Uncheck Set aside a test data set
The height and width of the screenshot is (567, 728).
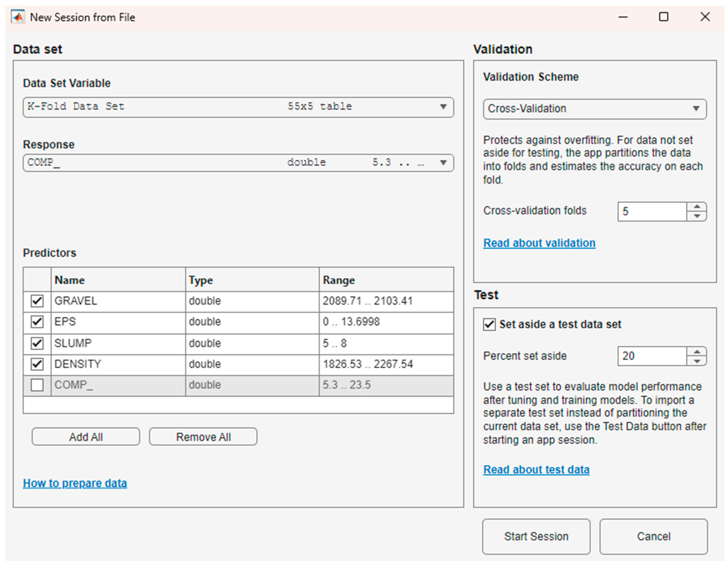point(489,324)
